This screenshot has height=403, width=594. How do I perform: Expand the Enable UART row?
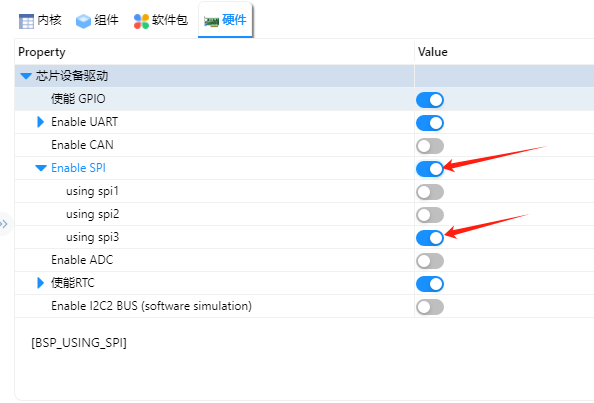(41, 122)
